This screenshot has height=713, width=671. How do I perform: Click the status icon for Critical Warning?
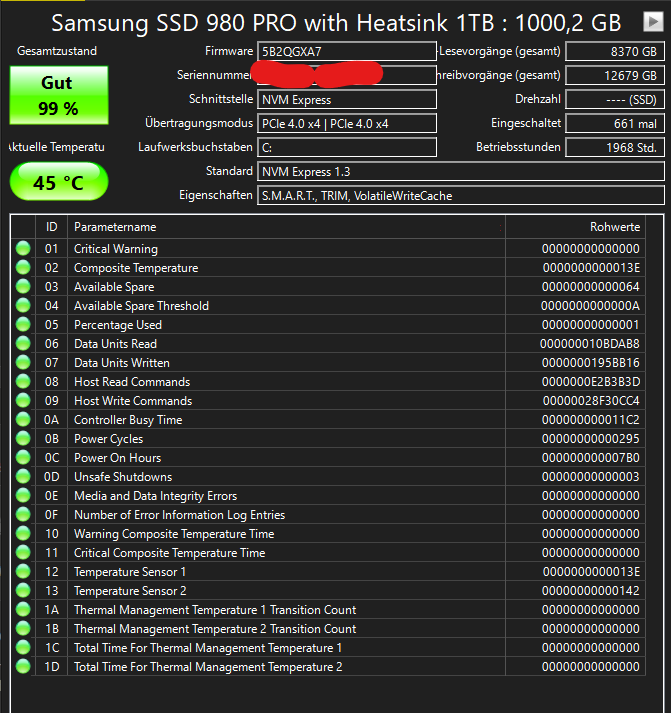[23, 248]
